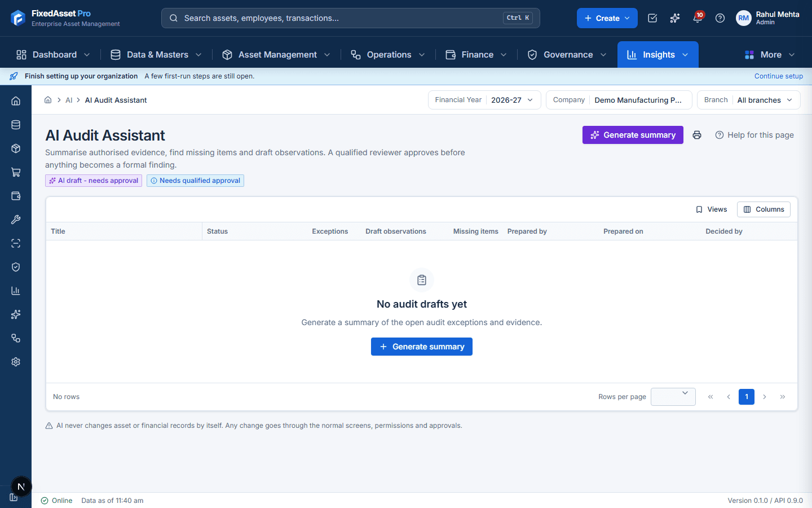Open the Company selector dropdown
Screen dimensions: 812x508
click(619, 100)
